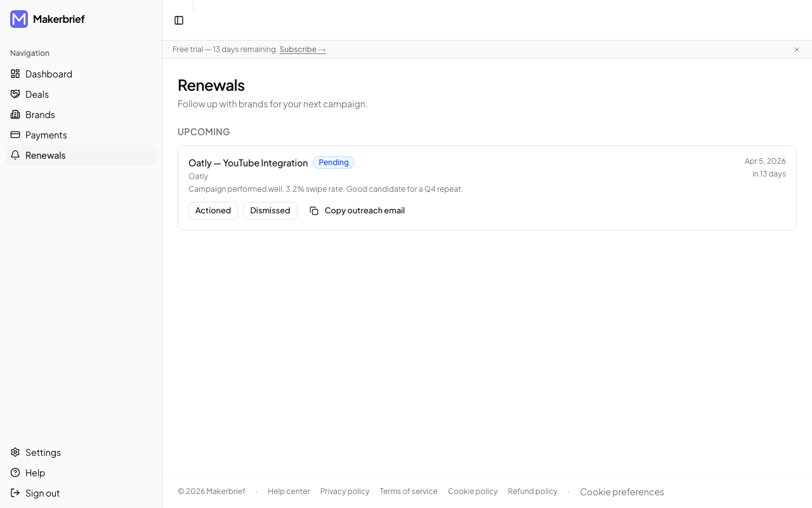The width and height of the screenshot is (812, 508).
Task: Mark the Oatly renewal as Actioned
Action: point(213,210)
